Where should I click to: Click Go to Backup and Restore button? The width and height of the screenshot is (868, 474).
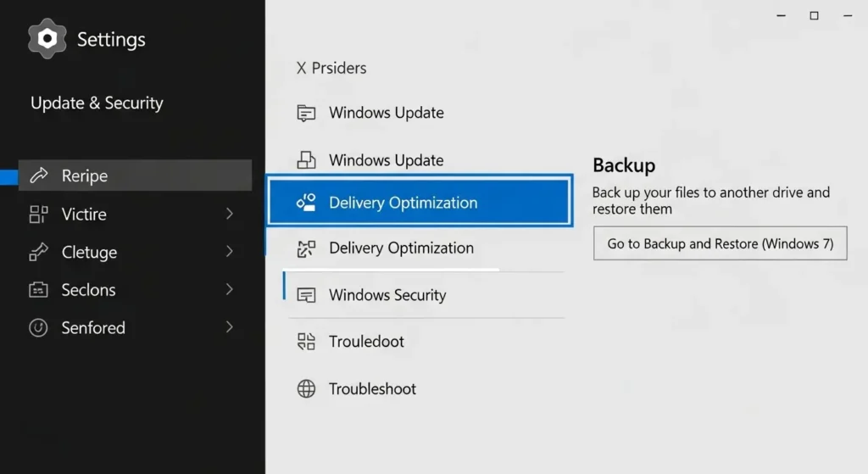click(721, 243)
